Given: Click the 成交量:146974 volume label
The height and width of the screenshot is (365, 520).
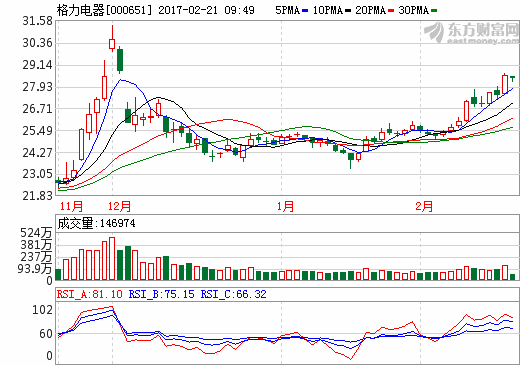Looking at the screenshot, I should coord(96,223).
